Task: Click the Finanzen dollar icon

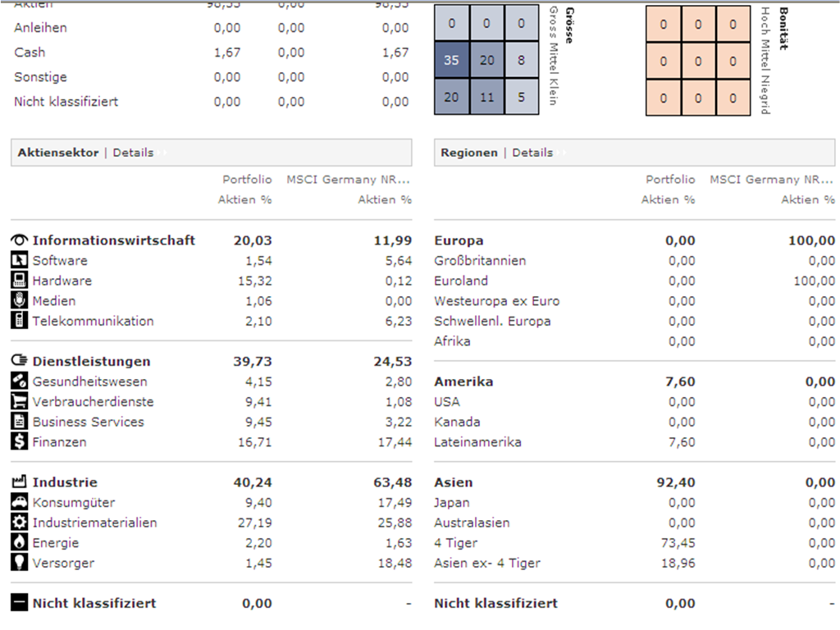Action: click(x=20, y=441)
